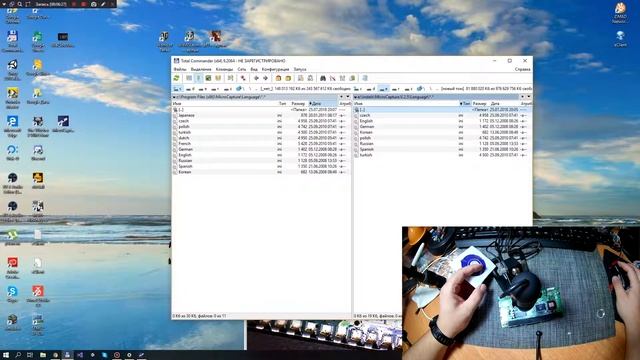Select the Spanish file in the right panel
Screen dimensions: 640x360
click(x=442, y=149)
